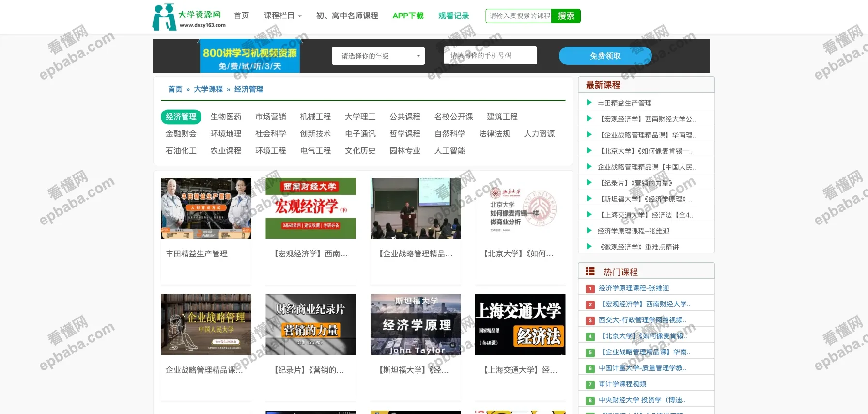Click the play arrow beside 经济学原理课程-张维迎 in 最新课程
The width and height of the screenshot is (868, 414).
tap(589, 230)
